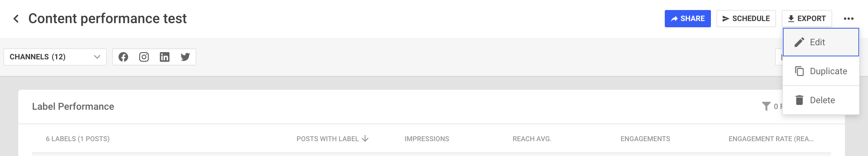Go back using the left arrow

point(16,19)
